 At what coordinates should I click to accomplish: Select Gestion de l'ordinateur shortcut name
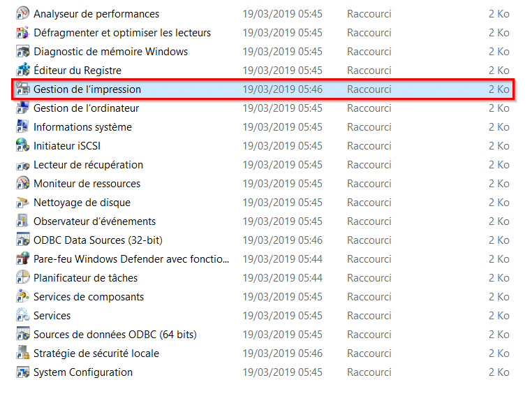86,108
